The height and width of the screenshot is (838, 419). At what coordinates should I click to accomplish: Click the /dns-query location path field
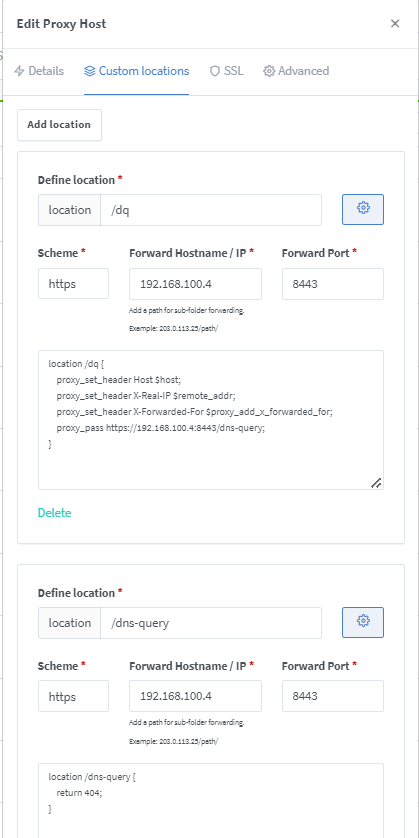tap(211, 622)
